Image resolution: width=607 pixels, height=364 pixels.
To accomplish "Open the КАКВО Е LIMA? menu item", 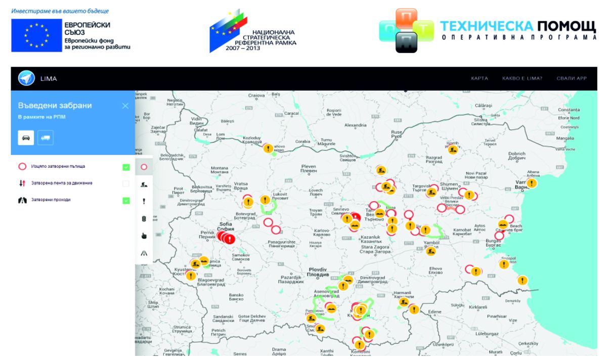I will 522,78.
